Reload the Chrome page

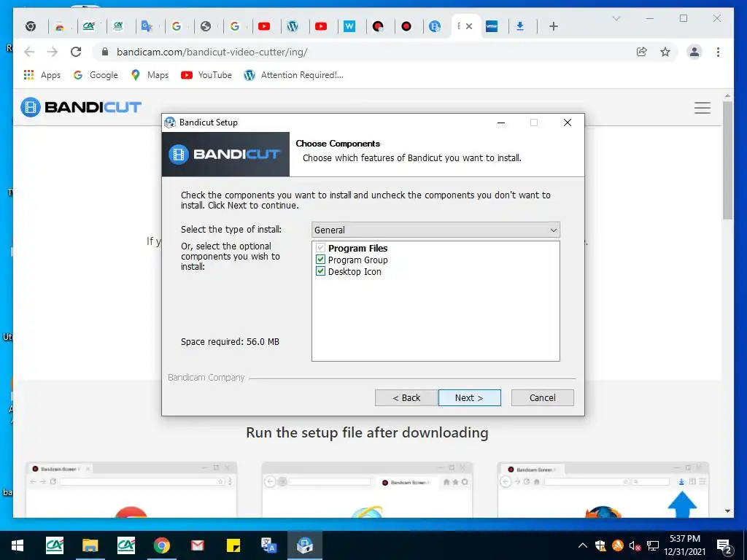(x=76, y=52)
